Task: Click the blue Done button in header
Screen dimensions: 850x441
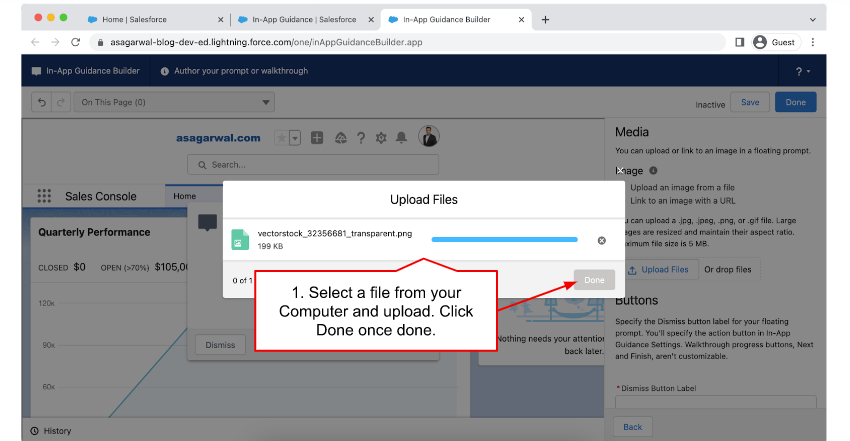Action: [x=795, y=102]
